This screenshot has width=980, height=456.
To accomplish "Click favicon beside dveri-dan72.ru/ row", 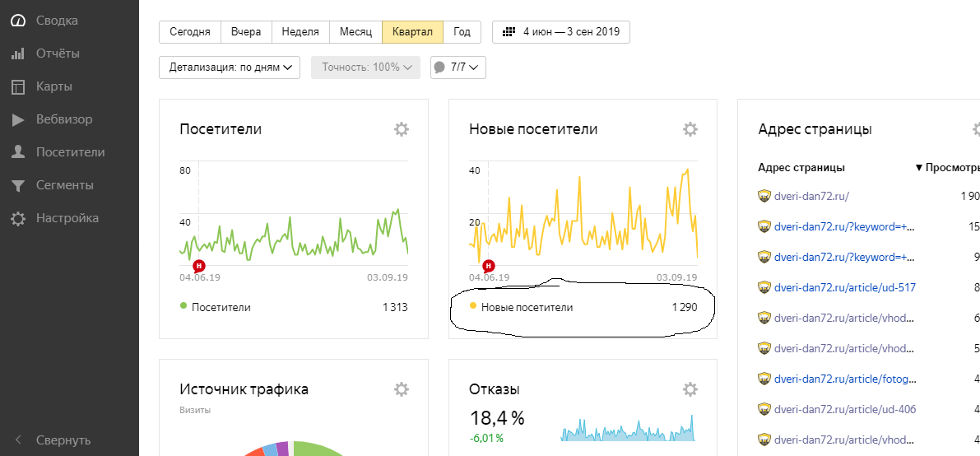I will (763, 196).
